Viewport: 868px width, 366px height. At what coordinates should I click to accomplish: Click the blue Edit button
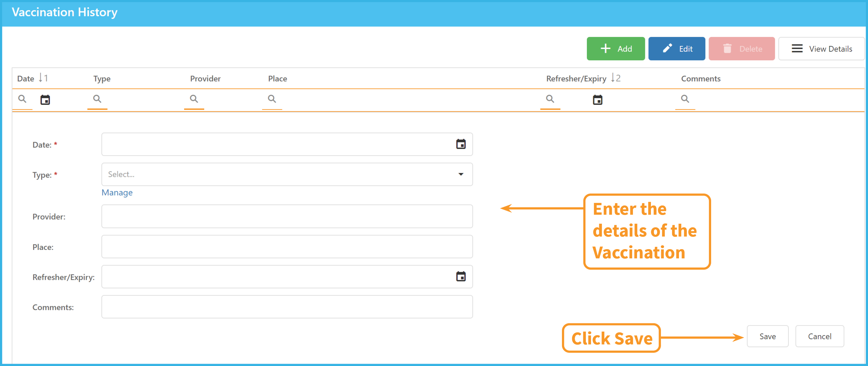[677, 49]
